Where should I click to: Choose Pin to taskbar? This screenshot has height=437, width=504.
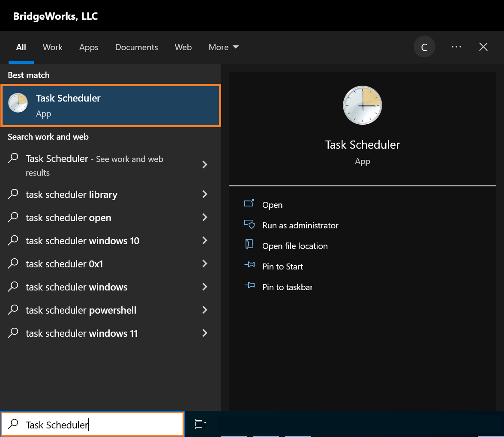click(x=287, y=287)
